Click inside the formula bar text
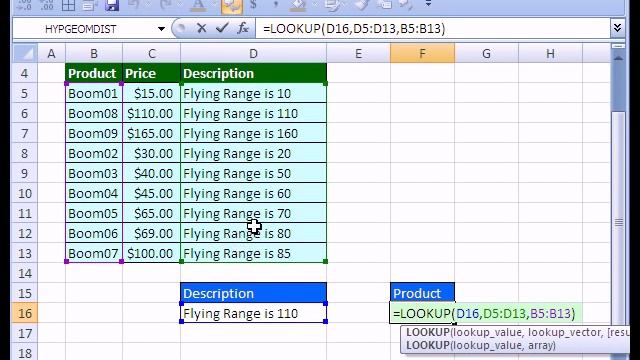The image size is (640, 360). pyautogui.click(x=354, y=29)
